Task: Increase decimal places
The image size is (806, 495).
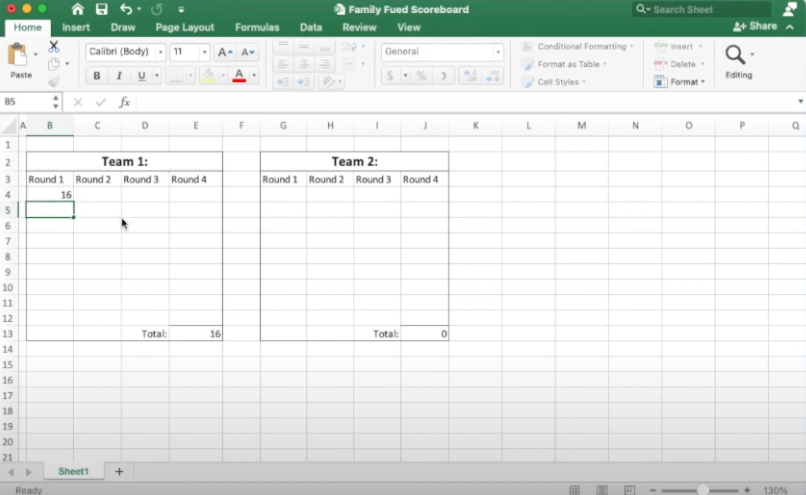Action: [470, 76]
